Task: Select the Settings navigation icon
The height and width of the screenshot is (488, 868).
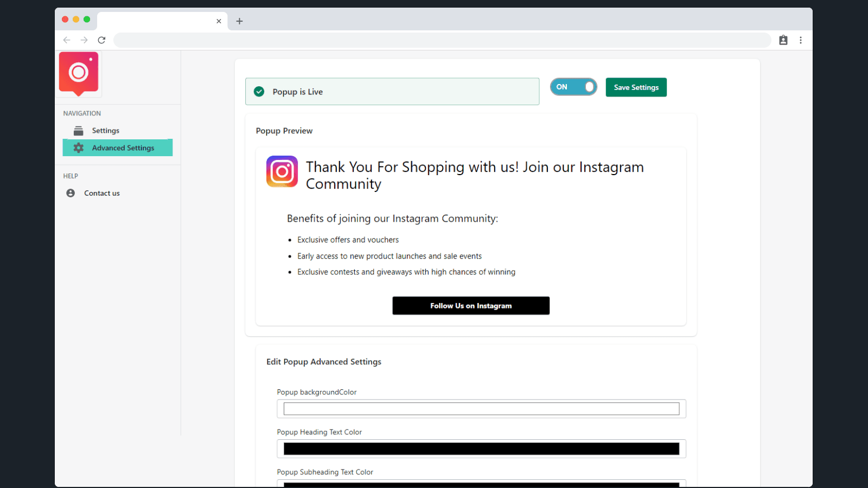Action: click(78, 130)
